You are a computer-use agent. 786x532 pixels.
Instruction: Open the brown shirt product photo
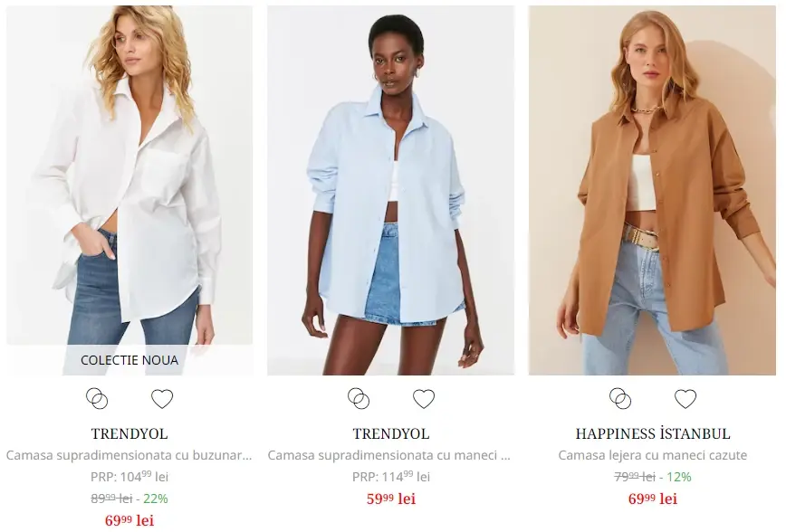pyautogui.click(x=652, y=190)
